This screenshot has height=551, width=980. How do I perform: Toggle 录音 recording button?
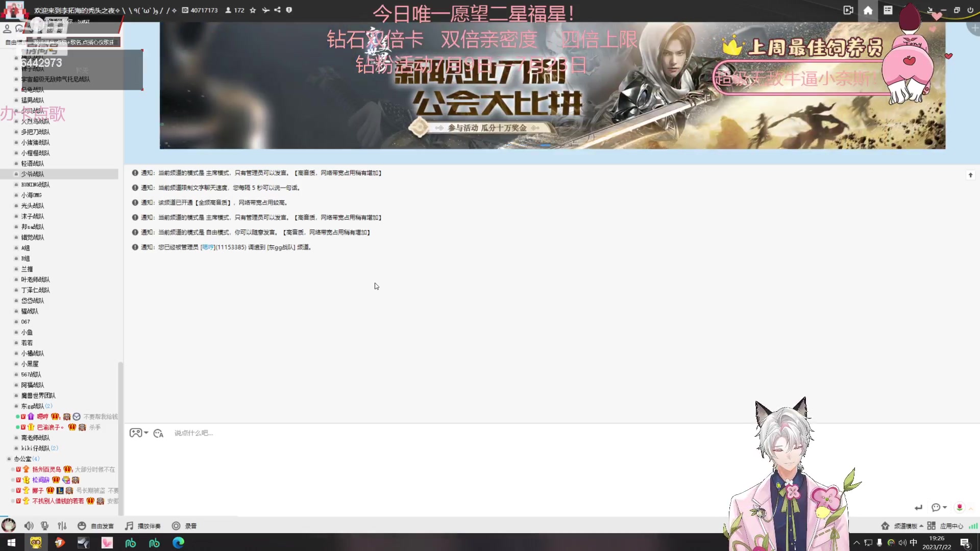[x=184, y=526]
